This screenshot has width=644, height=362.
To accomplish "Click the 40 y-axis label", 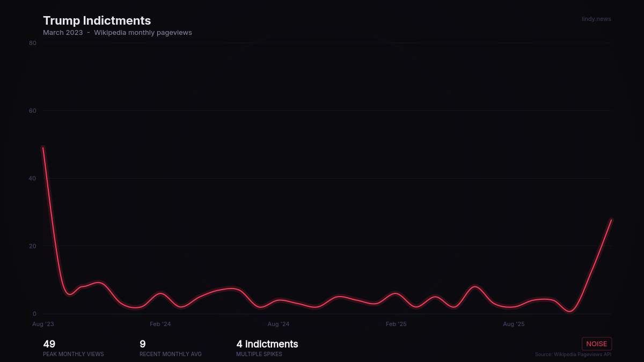I will [x=33, y=179].
